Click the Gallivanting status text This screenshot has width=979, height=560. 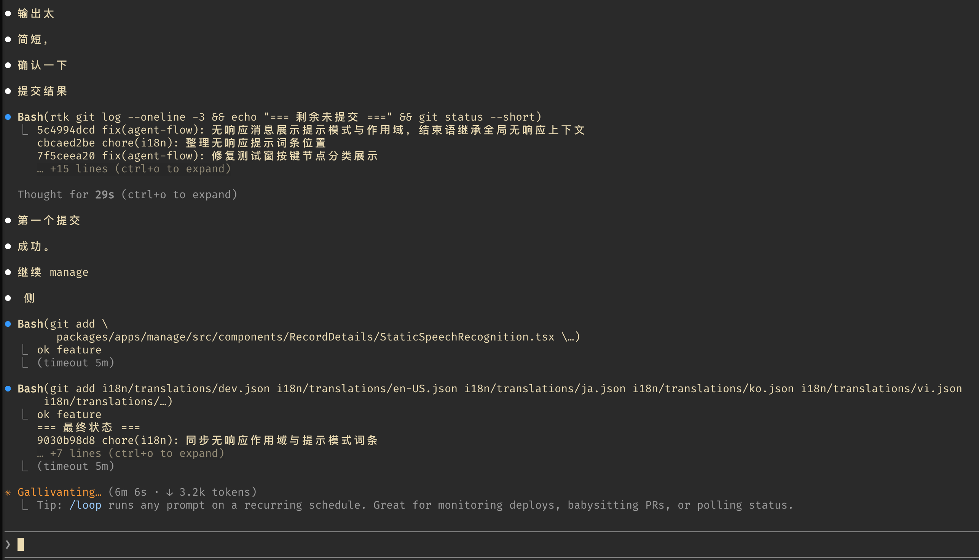[60, 492]
